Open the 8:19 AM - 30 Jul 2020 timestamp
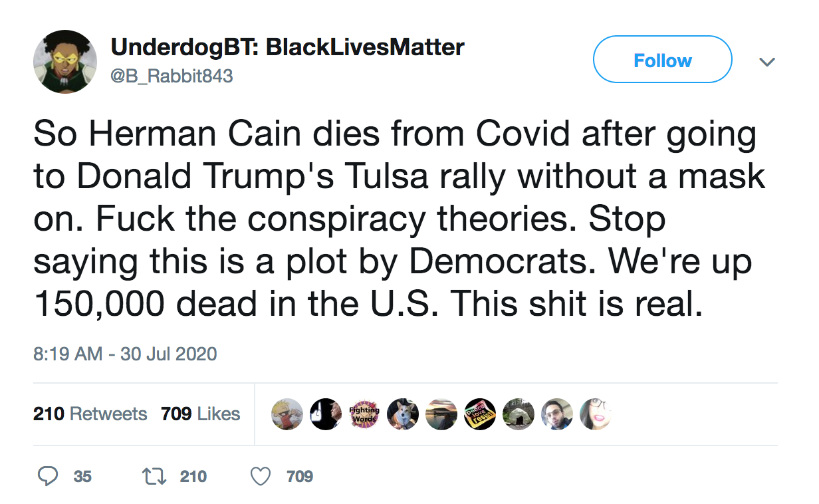Screen dimensions: 819x504 125,353
